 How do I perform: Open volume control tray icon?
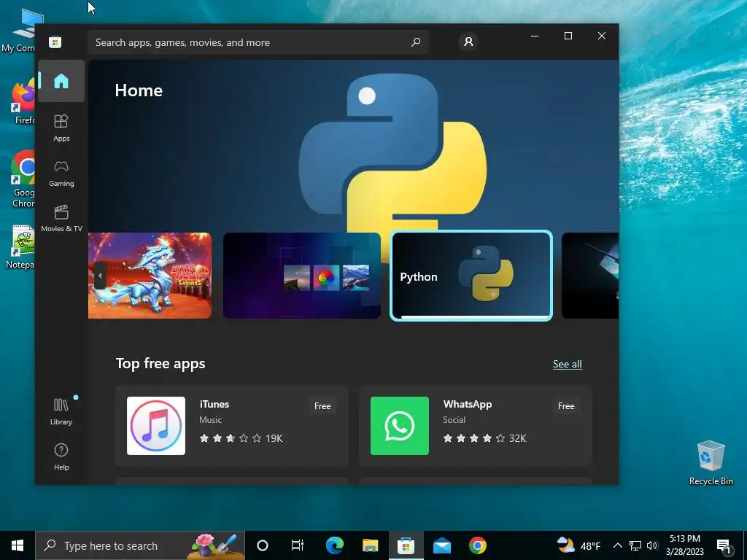pyautogui.click(x=652, y=545)
